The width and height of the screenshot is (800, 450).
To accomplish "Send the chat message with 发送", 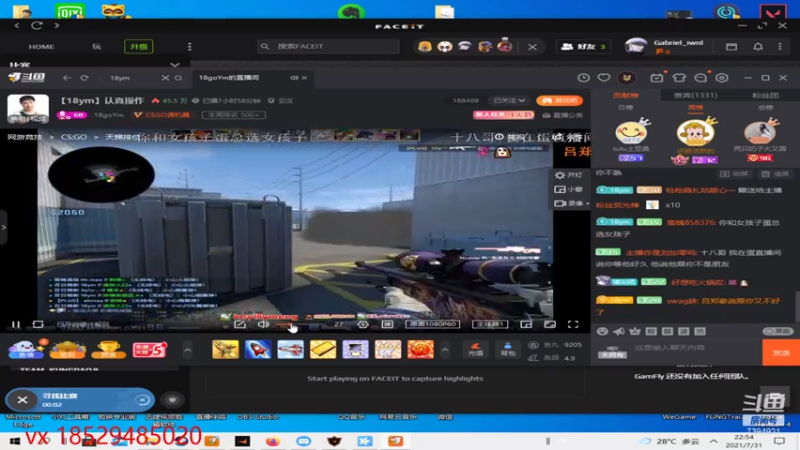I will [781, 352].
